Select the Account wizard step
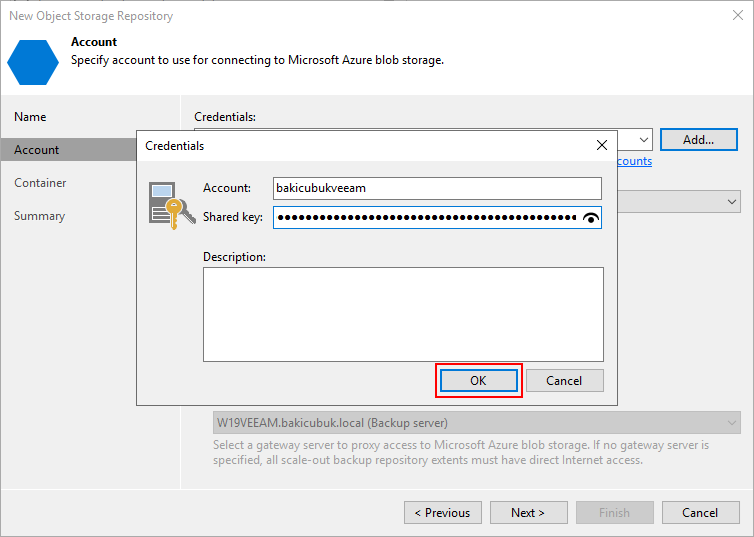 tap(69, 150)
